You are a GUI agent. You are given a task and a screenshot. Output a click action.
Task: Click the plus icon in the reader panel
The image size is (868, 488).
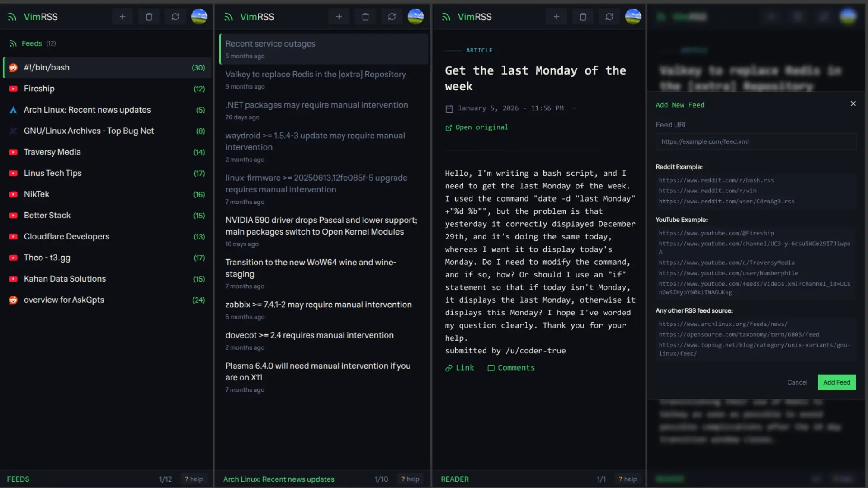point(557,17)
